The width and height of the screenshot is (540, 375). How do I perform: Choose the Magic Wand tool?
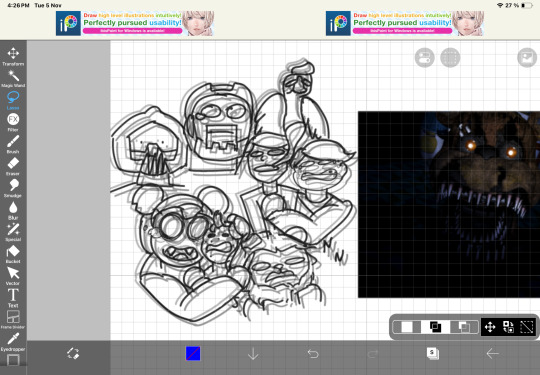(x=13, y=79)
